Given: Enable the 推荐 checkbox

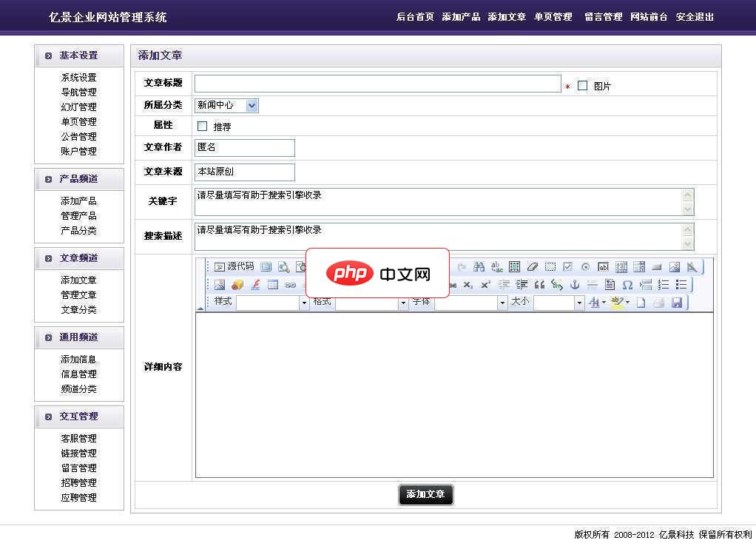Looking at the screenshot, I should (202, 125).
